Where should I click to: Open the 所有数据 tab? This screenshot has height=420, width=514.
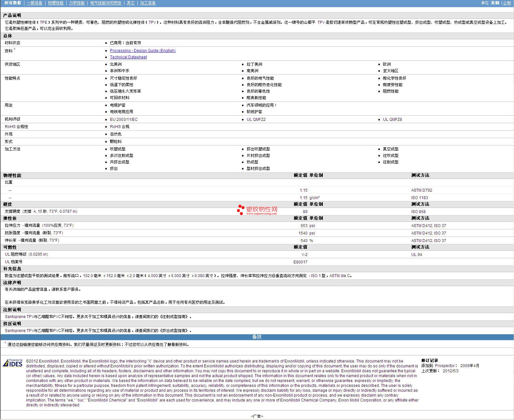(x=13, y=3)
